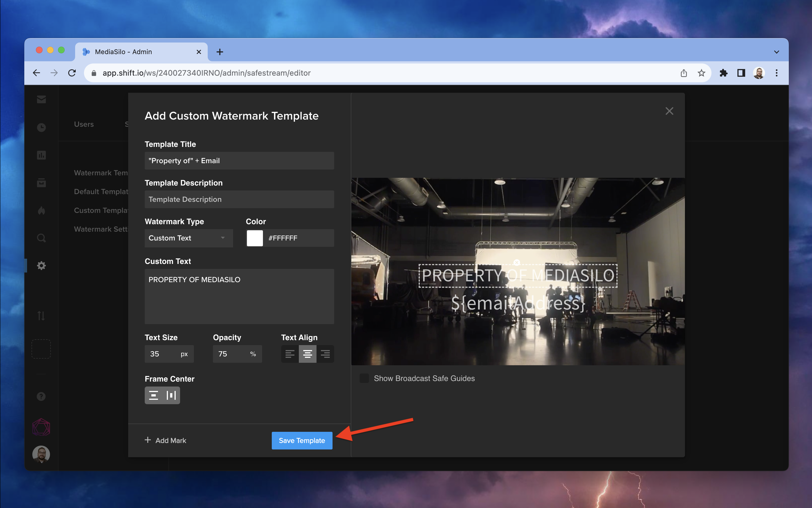The width and height of the screenshot is (812, 508).
Task: Open the white color swatch picker
Action: 255,238
